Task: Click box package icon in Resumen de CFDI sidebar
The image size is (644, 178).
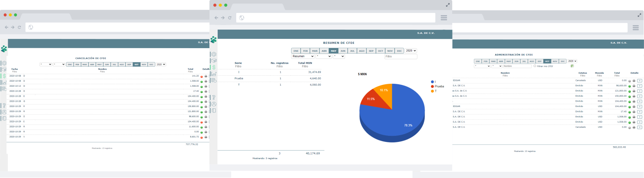Action: (214, 61)
